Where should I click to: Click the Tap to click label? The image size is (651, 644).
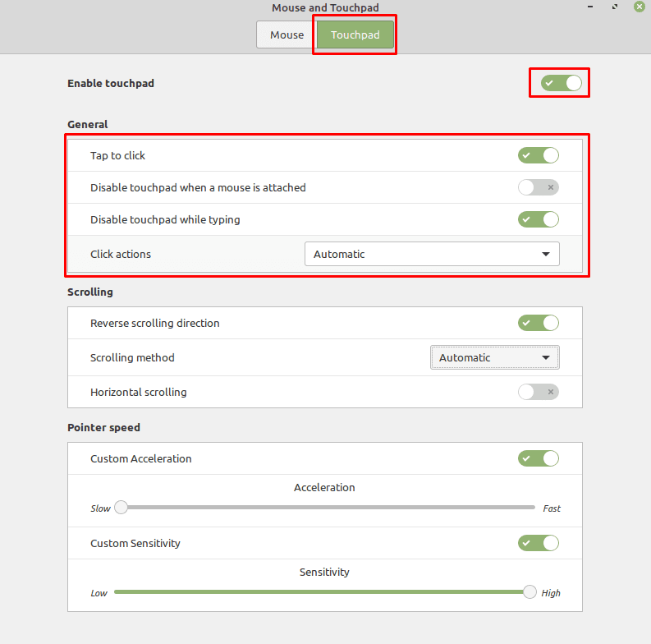[x=118, y=155]
